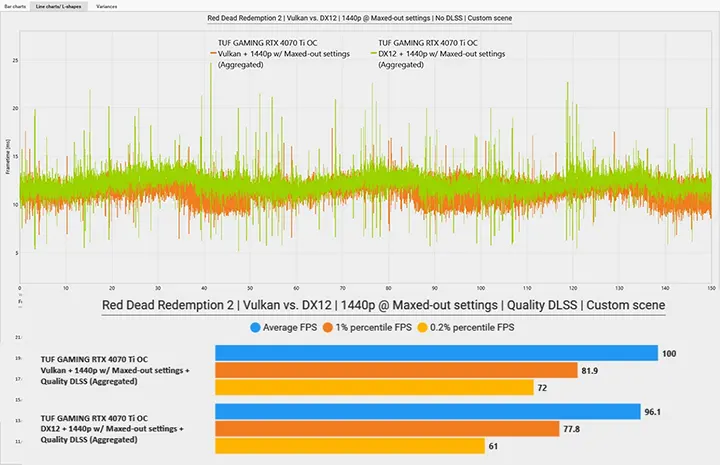The width and height of the screenshot is (720, 465).
Task: Click the value label 72
Action: point(542,388)
